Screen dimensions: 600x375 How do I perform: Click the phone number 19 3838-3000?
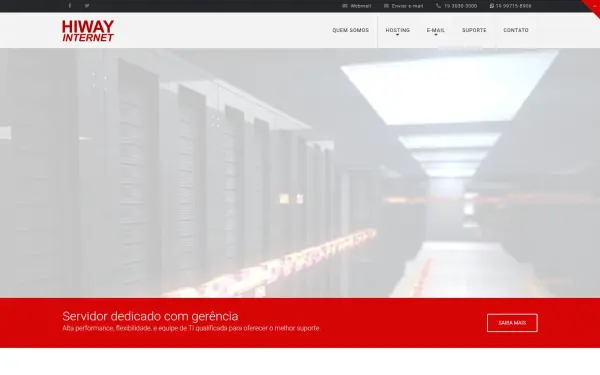point(457,6)
